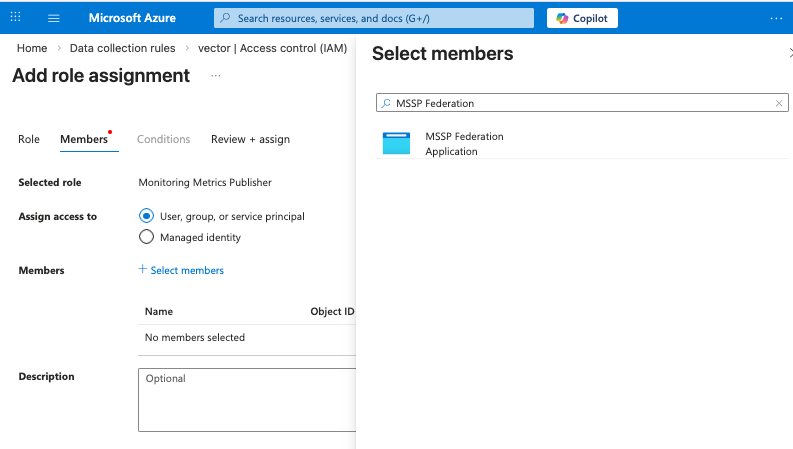
Task: Click the Object ID column header
Action: [332, 311]
